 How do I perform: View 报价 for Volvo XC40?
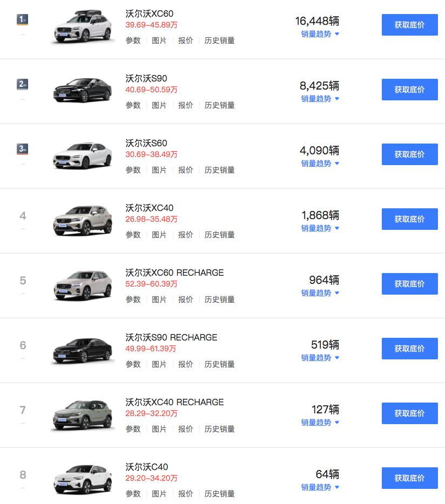186,235
